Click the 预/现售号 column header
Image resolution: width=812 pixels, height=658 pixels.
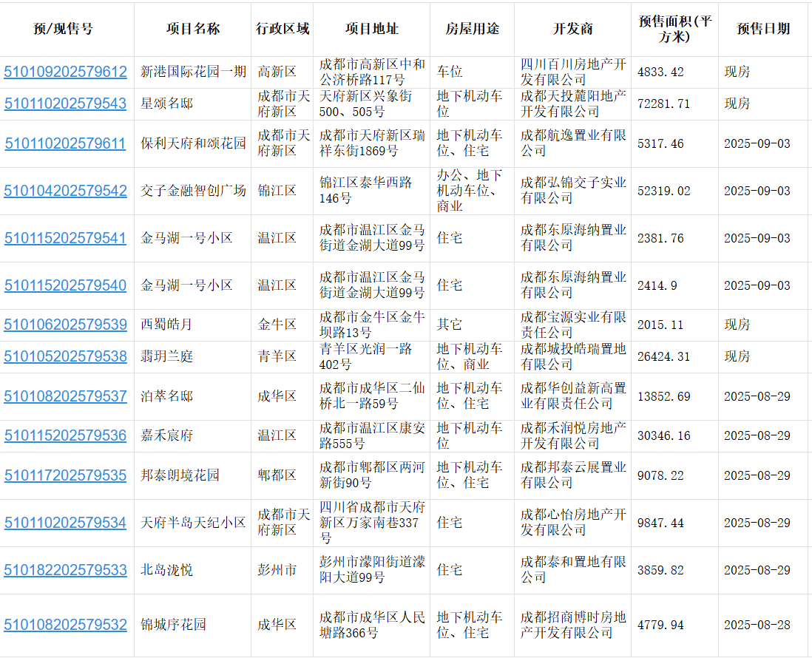63,29
